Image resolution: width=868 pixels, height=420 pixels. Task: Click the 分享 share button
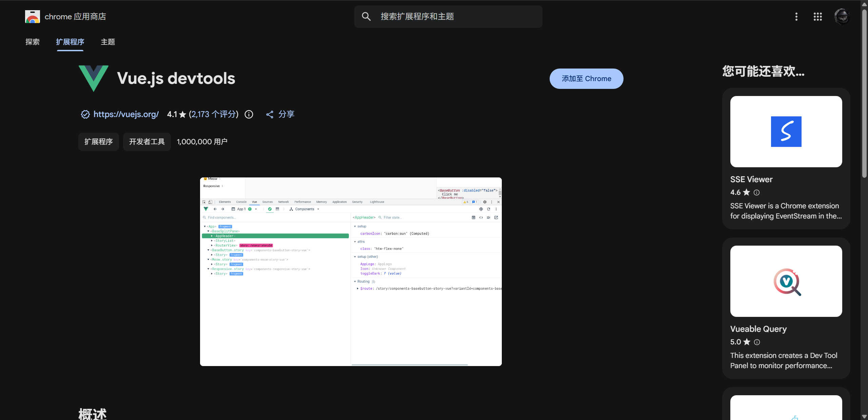[x=280, y=114]
